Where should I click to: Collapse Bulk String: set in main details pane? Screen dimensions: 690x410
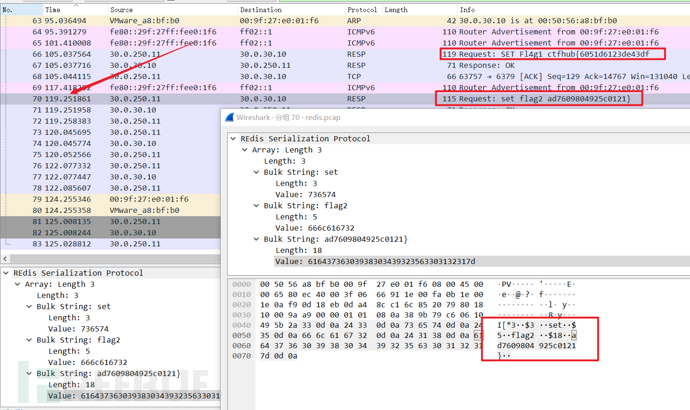coord(31,307)
